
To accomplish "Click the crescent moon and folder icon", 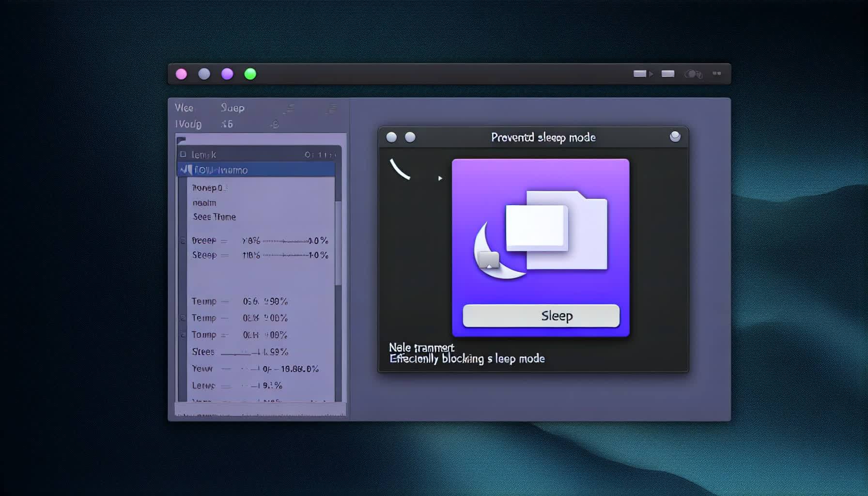I will point(540,235).
